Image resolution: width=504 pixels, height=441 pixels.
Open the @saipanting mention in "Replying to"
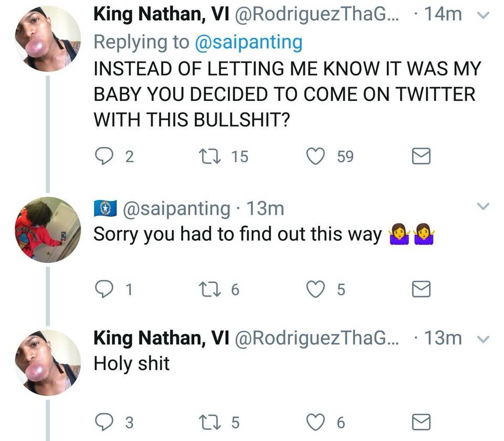coord(248,42)
